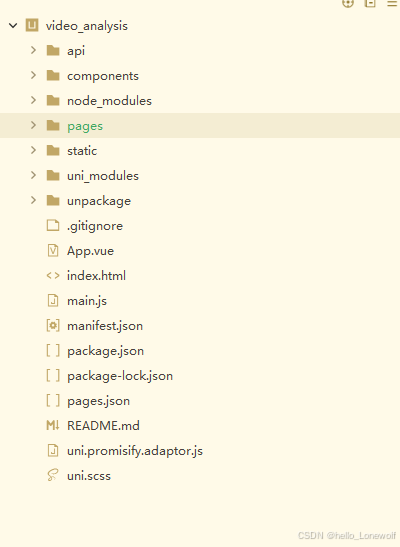Viewport: 400px width, 547px height.
Task: Select the video_analysis project name
Action: [x=87, y=26]
